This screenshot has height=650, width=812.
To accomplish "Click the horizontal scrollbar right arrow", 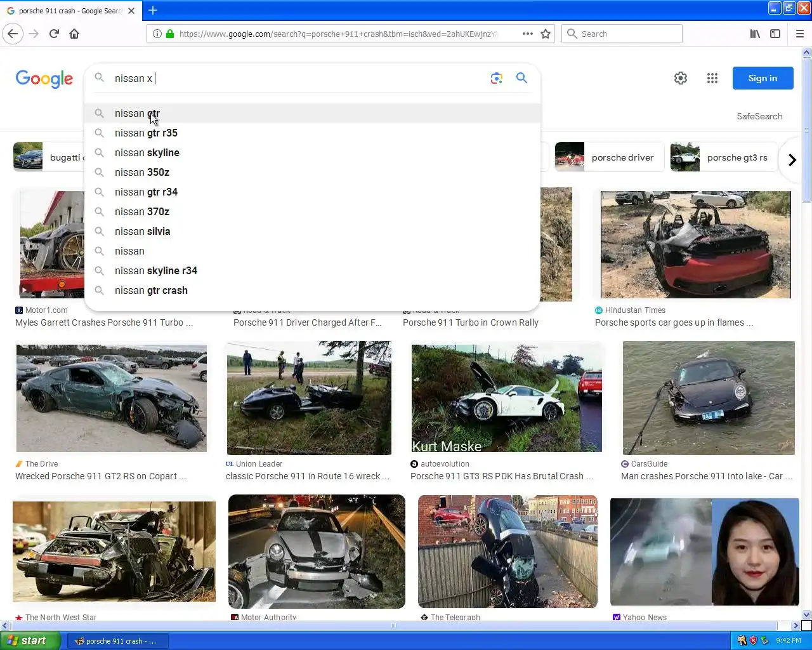I will pos(796,625).
